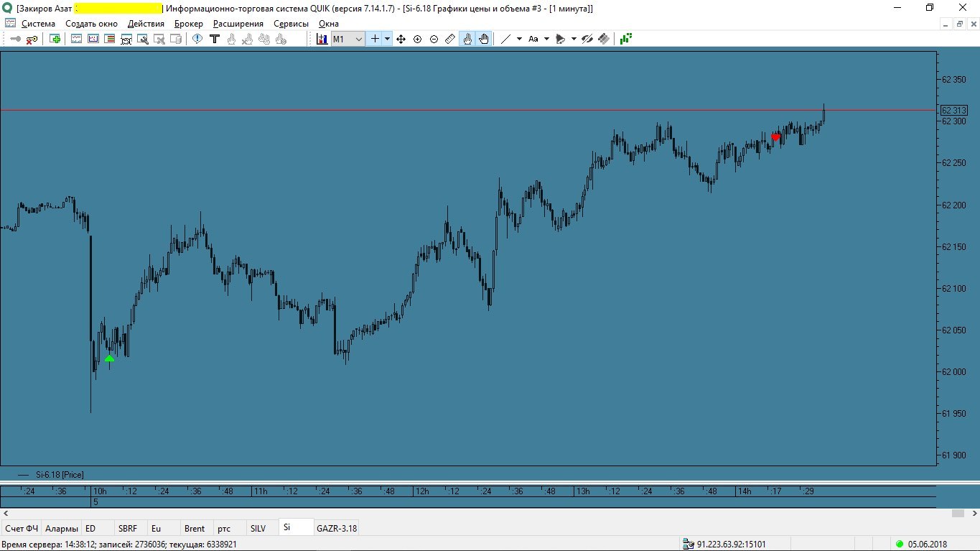Image resolution: width=980 pixels, height=551 pixels.
Task: Switch to the GAZR-3.18 tab
Action: [x=337, y=528]
